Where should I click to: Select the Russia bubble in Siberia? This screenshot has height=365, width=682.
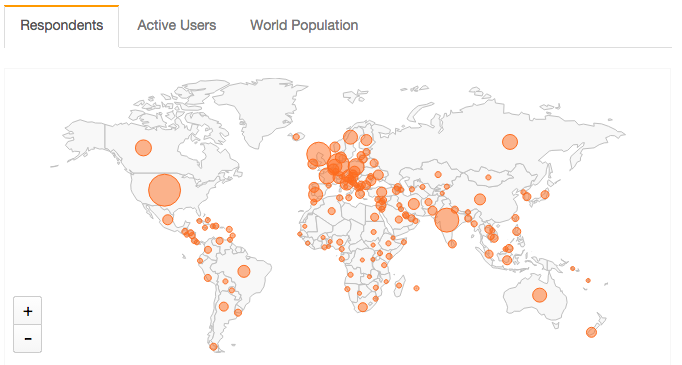[x=510, y=142]
